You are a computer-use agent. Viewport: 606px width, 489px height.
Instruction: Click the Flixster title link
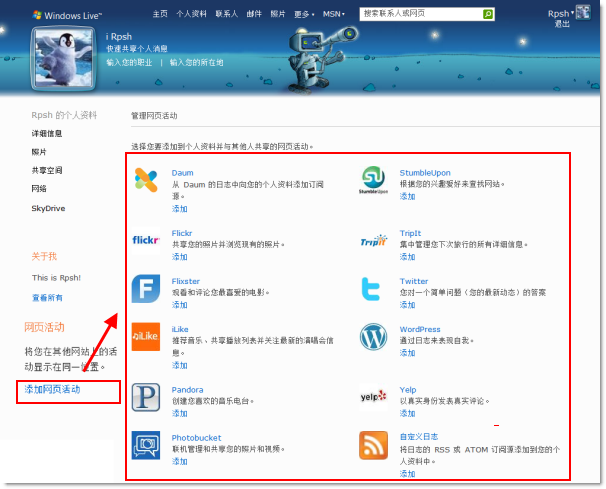pos(186,281)
